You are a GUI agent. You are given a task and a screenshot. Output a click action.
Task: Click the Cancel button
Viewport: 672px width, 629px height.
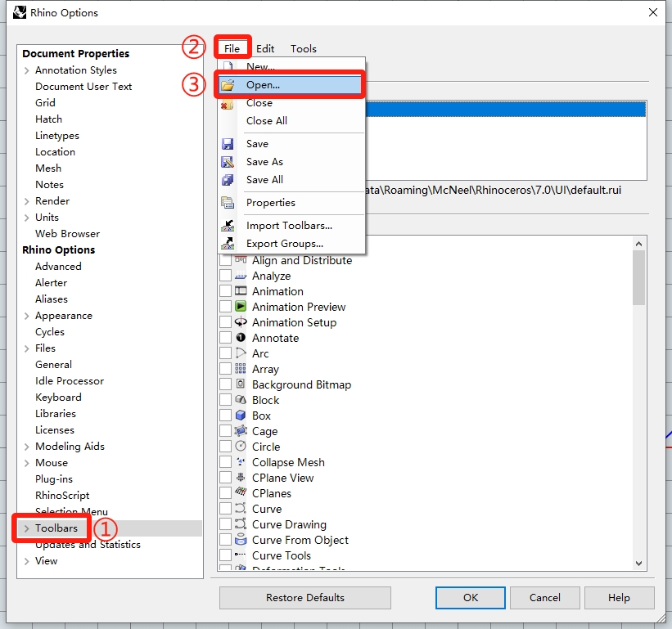[544, 597]
